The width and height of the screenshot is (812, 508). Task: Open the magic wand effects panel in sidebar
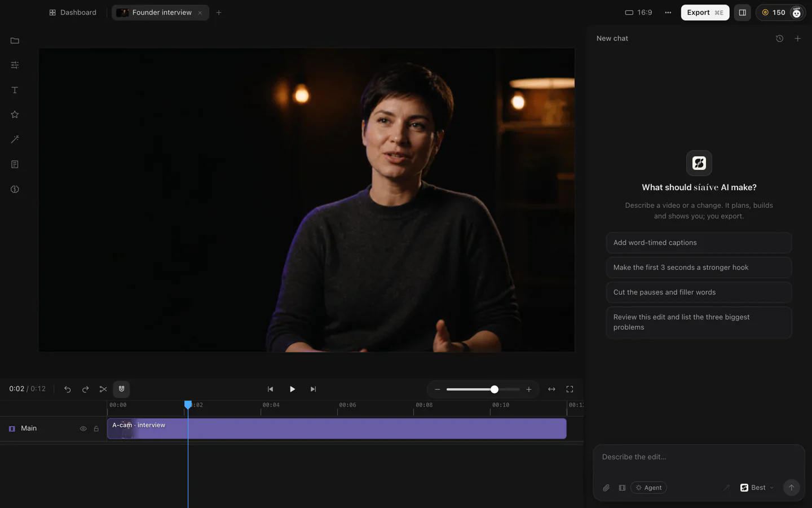[15, 139]
